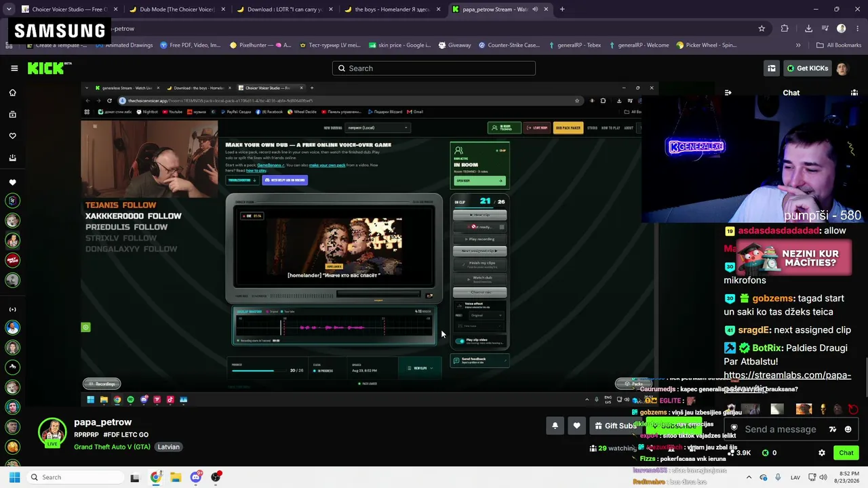Show more Chrome bookmarks chevron
868x488 pixels.
click(798, 45)
